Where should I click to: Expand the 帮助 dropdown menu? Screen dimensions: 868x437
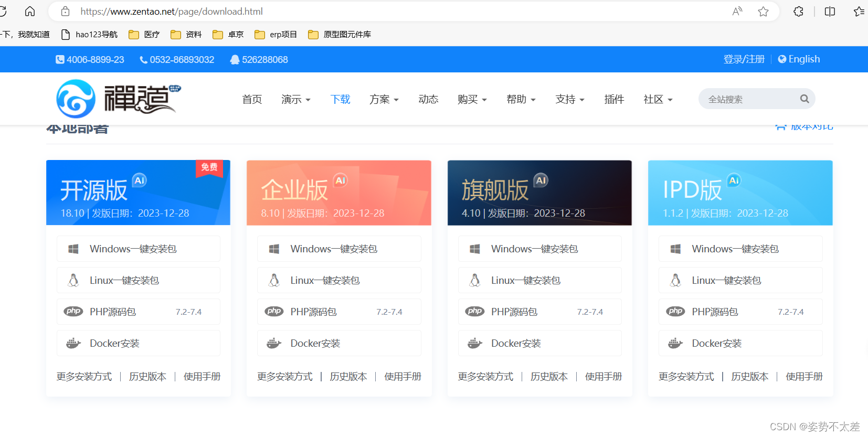pos(521,99)
